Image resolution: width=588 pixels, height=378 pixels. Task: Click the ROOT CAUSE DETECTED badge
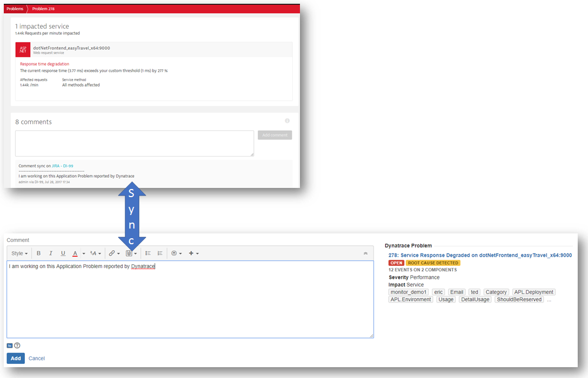pyautogui.click(x=433, y=263)
